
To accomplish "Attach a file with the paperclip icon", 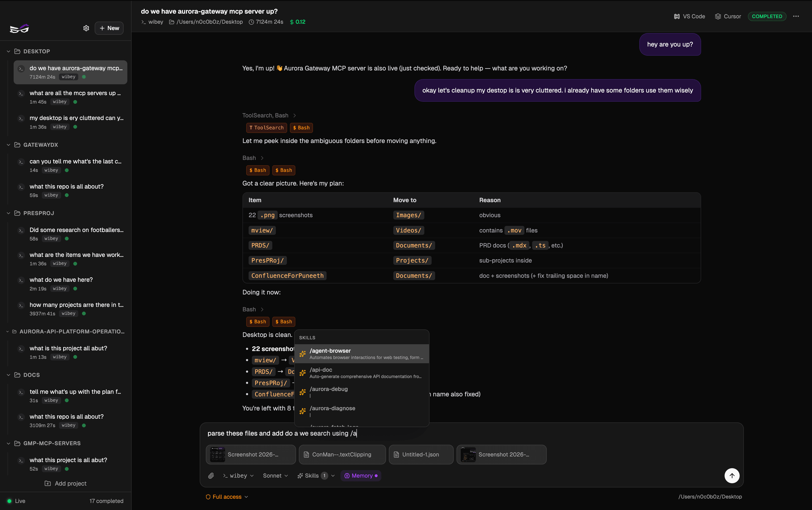I will point(211,476).
